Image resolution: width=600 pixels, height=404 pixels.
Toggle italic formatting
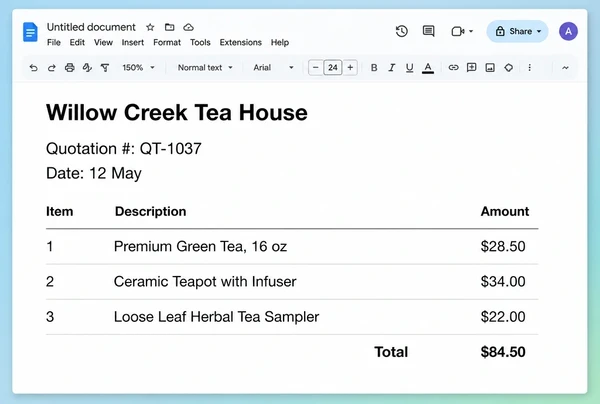pyautogui.click(x=391, y=68)
